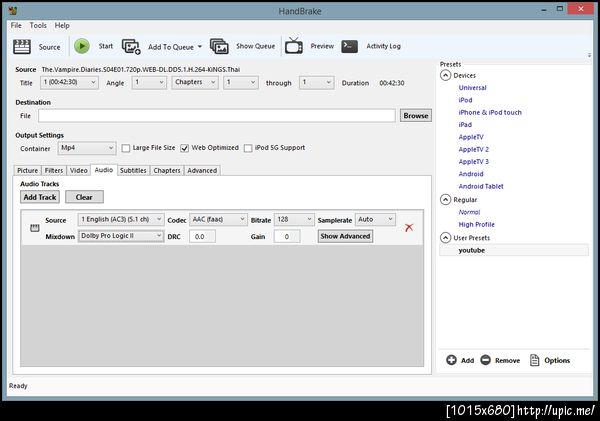600x421 pixels.
Task: Remove the audio track with red X
Action: [409, 228]
